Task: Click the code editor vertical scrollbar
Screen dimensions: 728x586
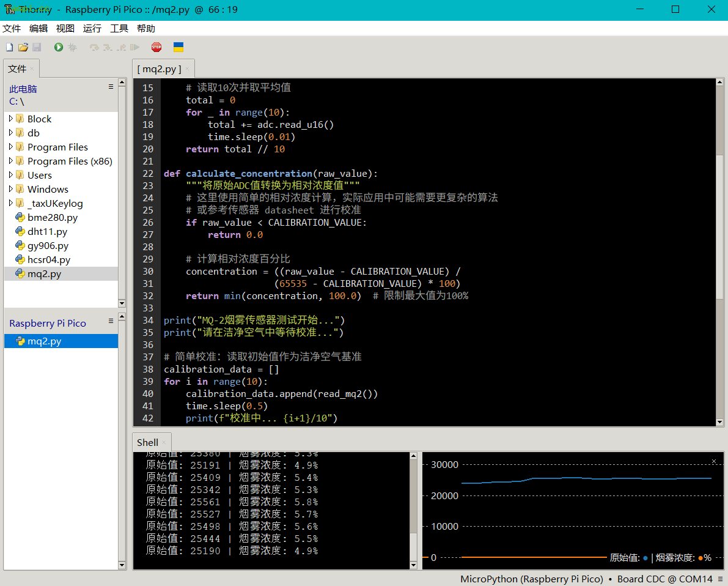Action: pyautogui.click(x=719, y=252)
